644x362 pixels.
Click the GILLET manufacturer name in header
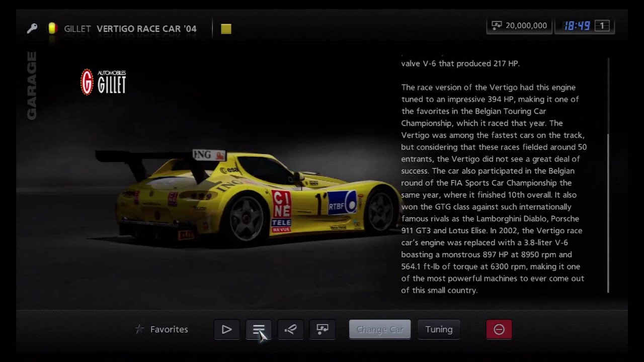coord(77,29)
